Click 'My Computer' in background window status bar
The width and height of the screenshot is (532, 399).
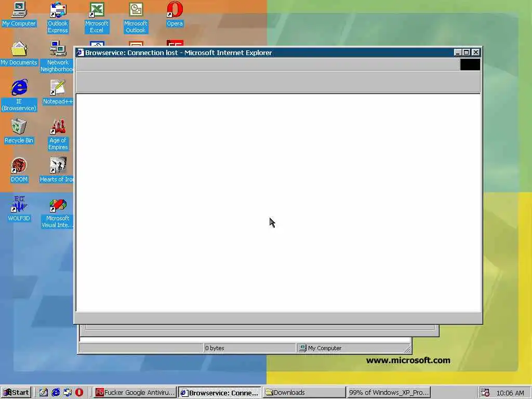[x=325, y=348]
